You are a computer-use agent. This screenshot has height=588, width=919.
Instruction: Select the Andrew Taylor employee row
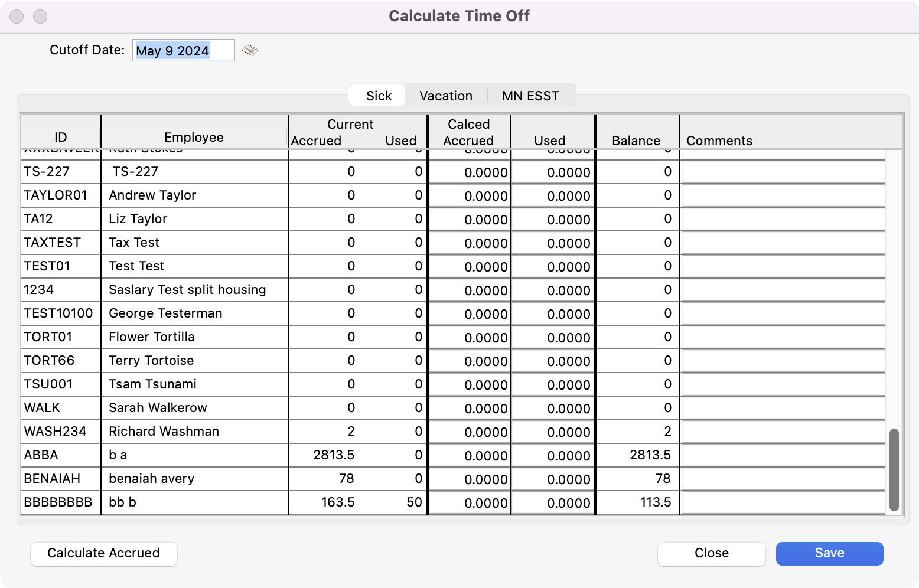[152, 195]
